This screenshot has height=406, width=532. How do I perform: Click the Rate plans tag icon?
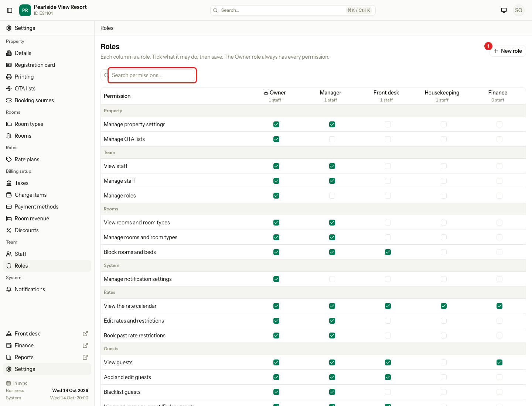pyautogui.click(x=9, y=159)
